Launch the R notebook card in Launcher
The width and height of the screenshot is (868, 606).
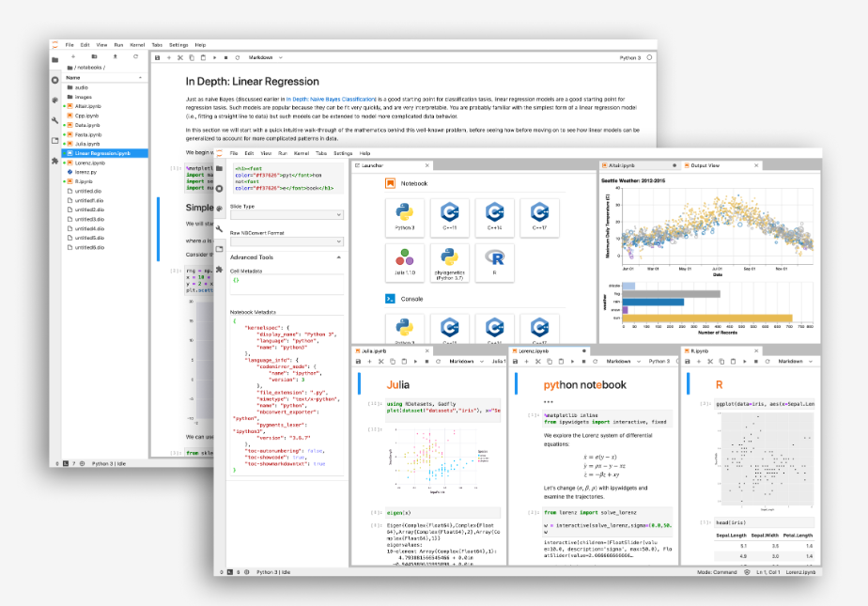point(495,263)
